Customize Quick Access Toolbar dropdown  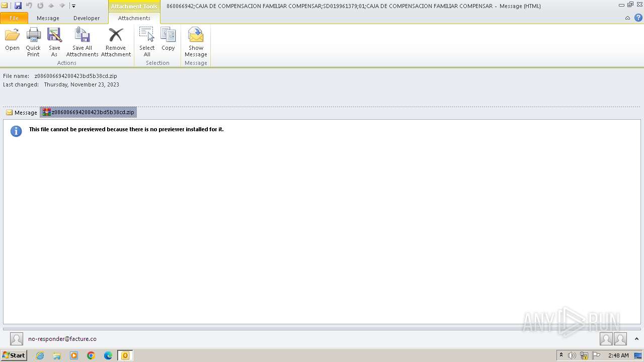[x=73, y=6]
